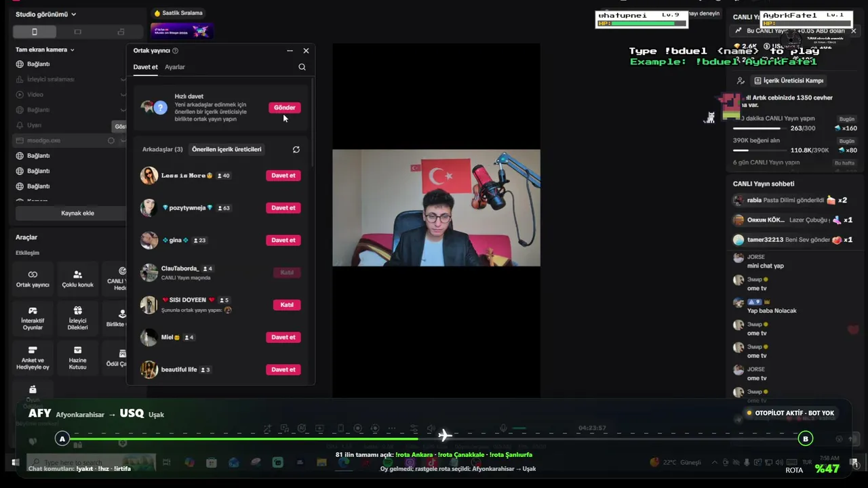Open the 22°C Güneşli weather widget

(675, 462)
